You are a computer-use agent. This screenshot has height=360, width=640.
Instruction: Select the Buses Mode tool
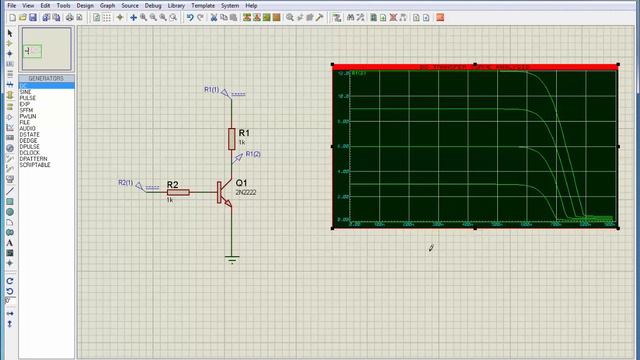pyautogui.click(x=10, y=84)
